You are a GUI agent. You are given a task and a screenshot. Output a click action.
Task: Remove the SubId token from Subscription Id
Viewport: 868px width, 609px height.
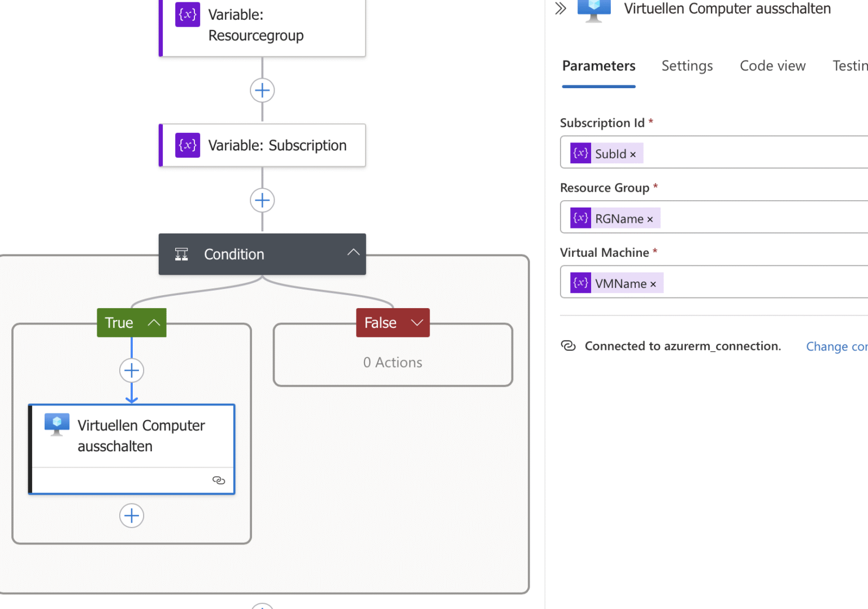pos(633,154)
